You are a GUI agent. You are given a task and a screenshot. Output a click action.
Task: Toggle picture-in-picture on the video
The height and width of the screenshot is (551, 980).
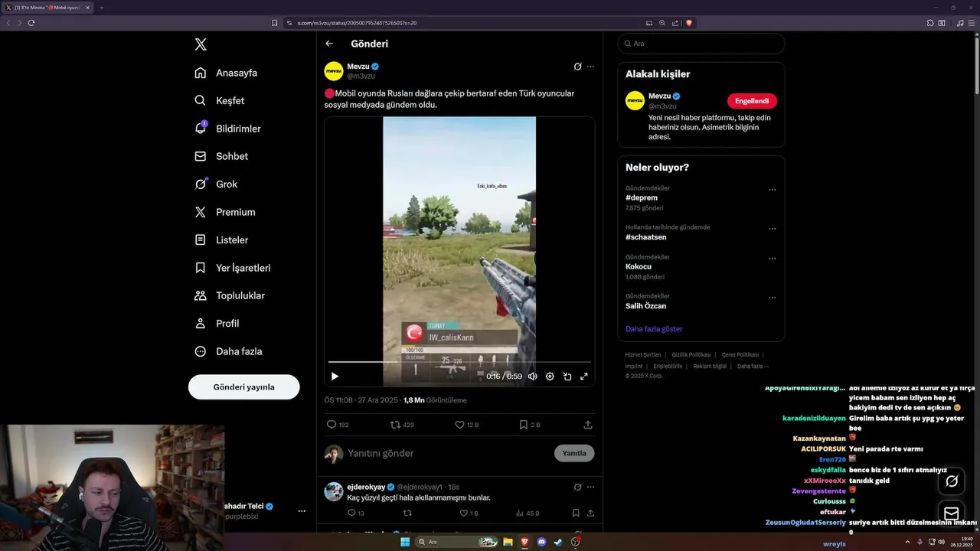point(567,377)
